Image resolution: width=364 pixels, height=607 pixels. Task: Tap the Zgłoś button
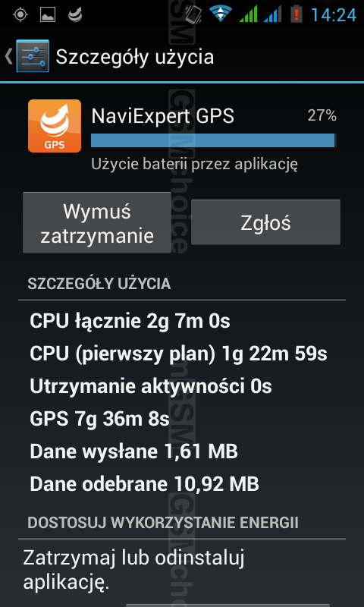(x=265, y=222)
